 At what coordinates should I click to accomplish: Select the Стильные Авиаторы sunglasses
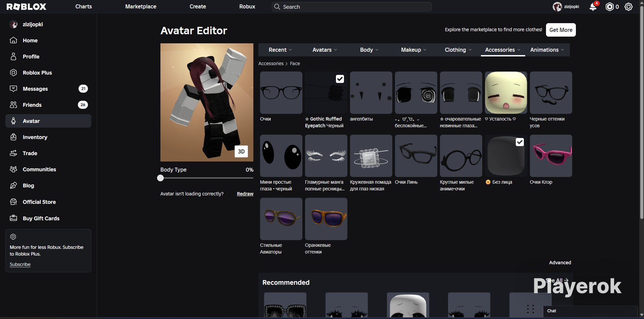click(x=281, y=219)
